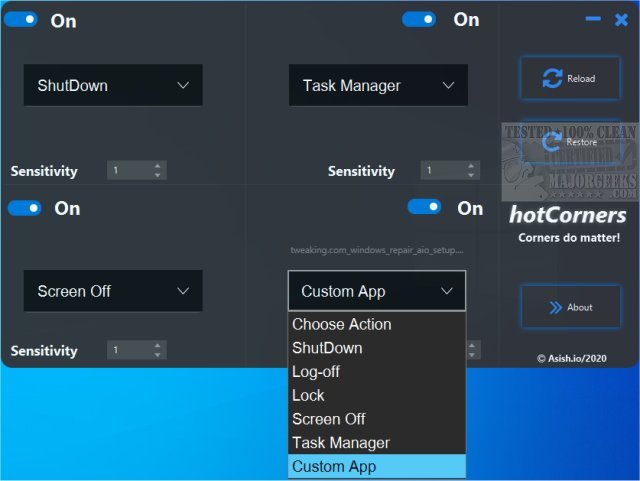Image resolution: width=640 pixels, height=481 pixels.
Task: Pick Task Manager in the open list
Action: tap(377, 443)
